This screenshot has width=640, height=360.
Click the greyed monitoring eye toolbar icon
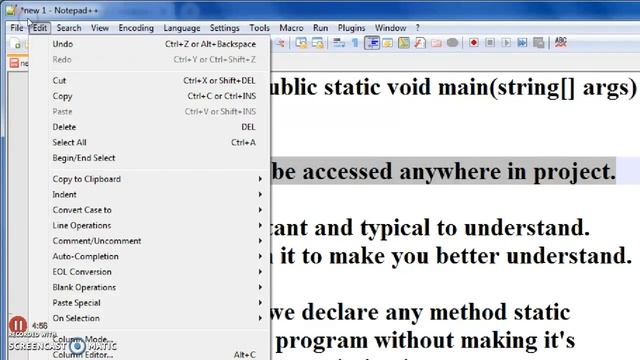[x=452, y=43]
